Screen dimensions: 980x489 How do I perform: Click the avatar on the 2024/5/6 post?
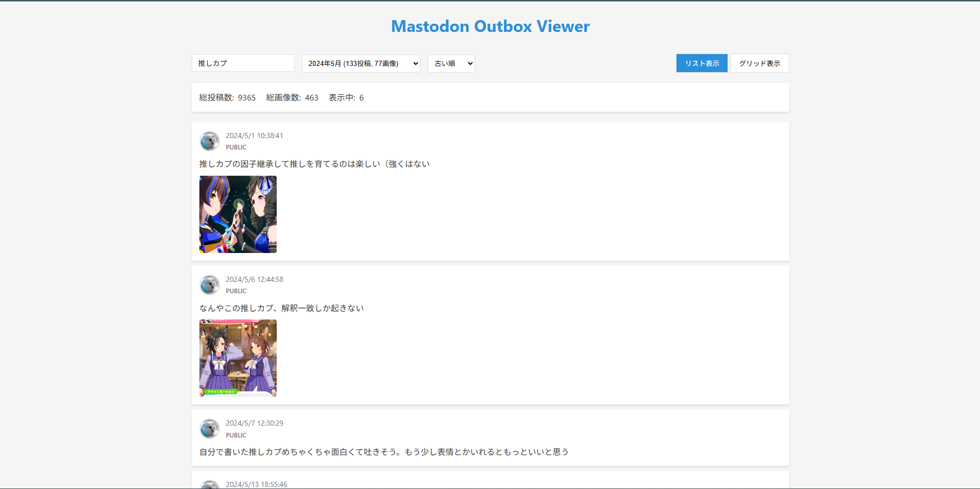point(210,284)
